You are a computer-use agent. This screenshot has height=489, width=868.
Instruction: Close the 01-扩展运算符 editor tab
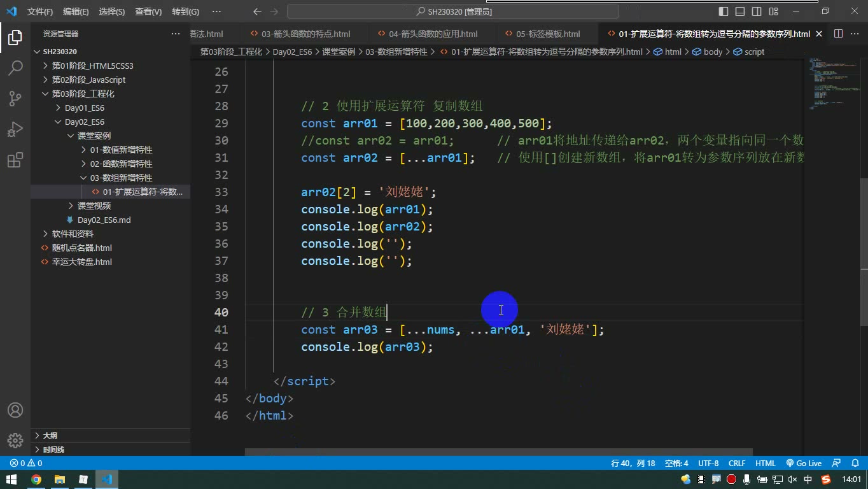[x=819, y=34]
